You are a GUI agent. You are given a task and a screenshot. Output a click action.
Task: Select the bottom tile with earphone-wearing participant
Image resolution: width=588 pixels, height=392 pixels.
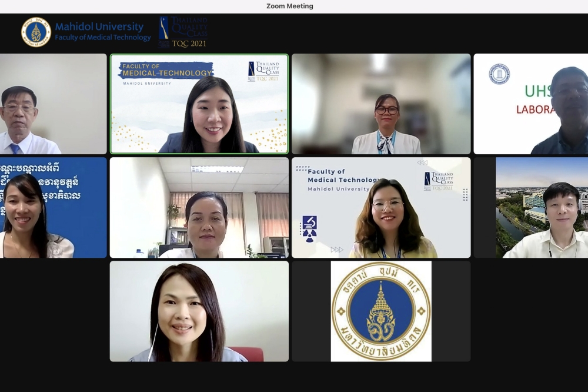199,311
